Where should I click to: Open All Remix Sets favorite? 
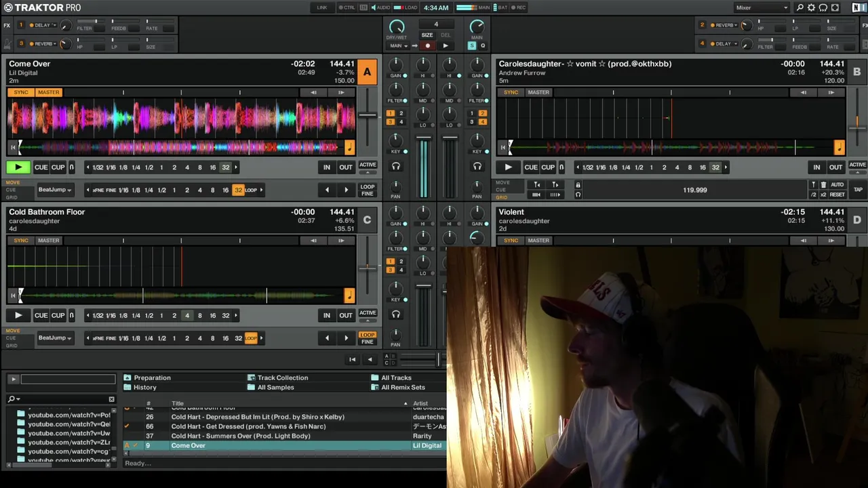[x=403, y=388]
